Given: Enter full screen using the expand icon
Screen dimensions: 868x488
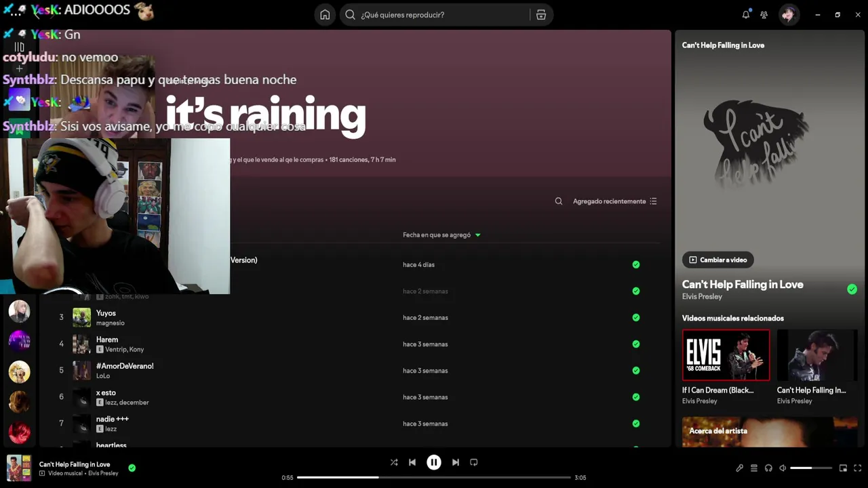Looking at the screenshot, I should (857, 468).
